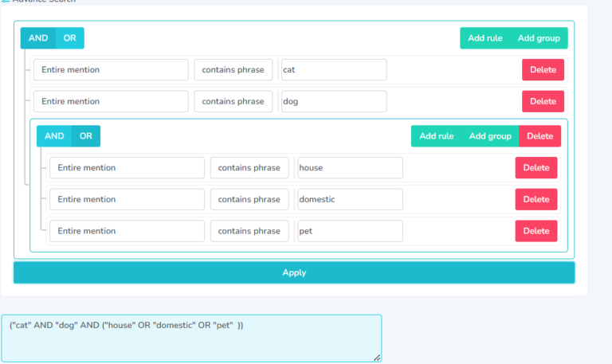Open Entire mention dropdown for cat rule
This screenshot has width=612, height=364.
[x=111, y=70]
